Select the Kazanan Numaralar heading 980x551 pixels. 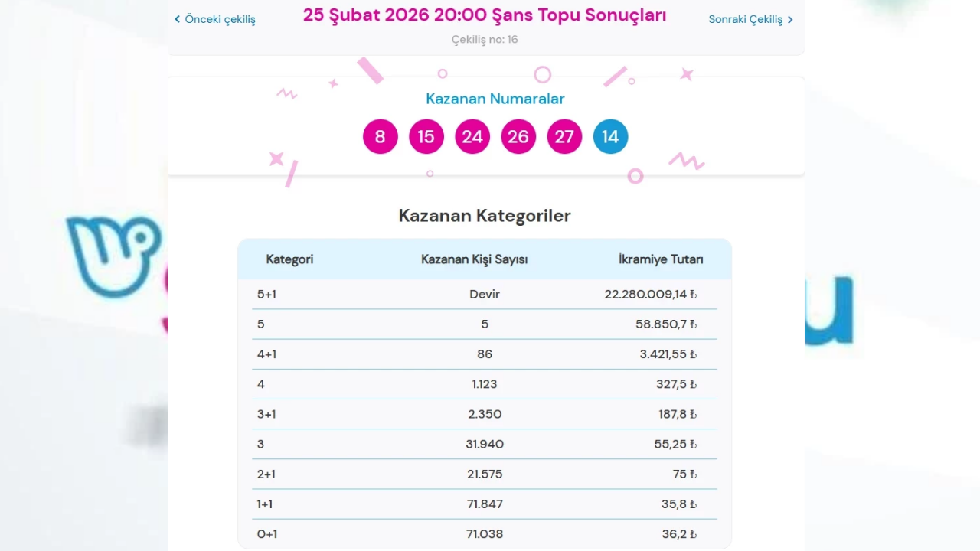(x=495, y=99)
